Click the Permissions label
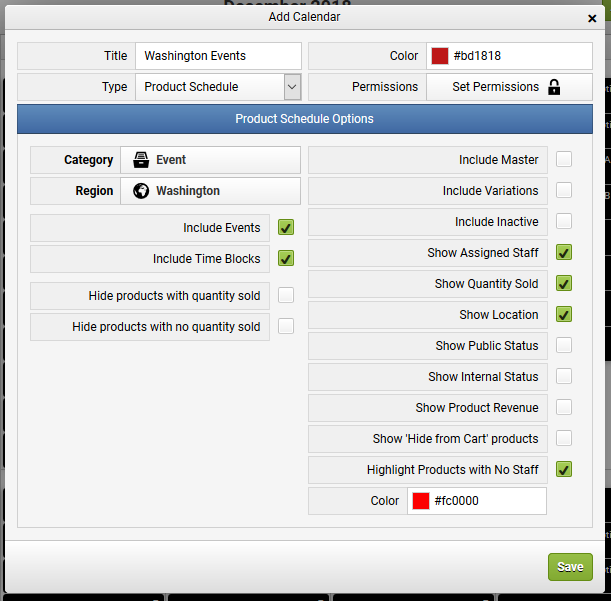611x601 pixels. [x=385, y=87]
